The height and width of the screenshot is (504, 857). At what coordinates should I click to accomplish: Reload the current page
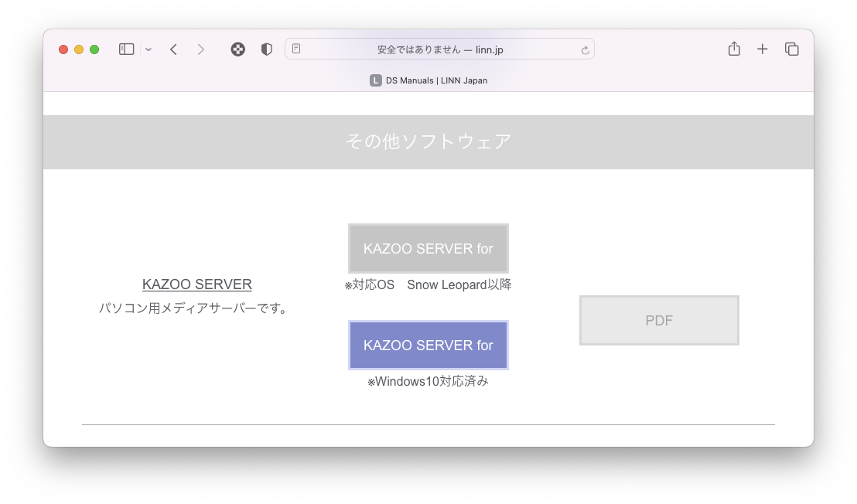coord(585,49)
